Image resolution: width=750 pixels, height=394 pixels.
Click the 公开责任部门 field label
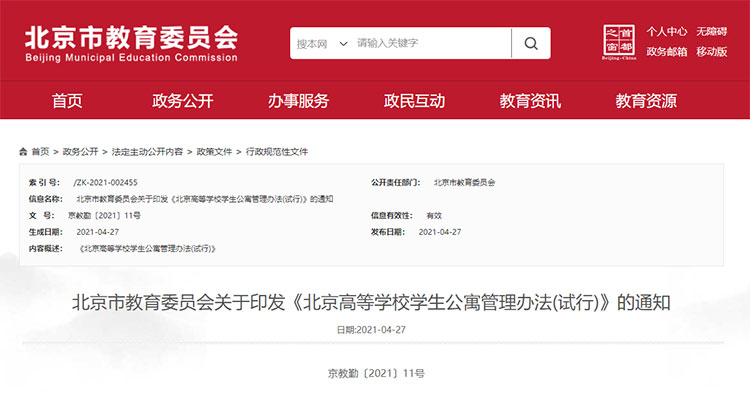[396, 183]
